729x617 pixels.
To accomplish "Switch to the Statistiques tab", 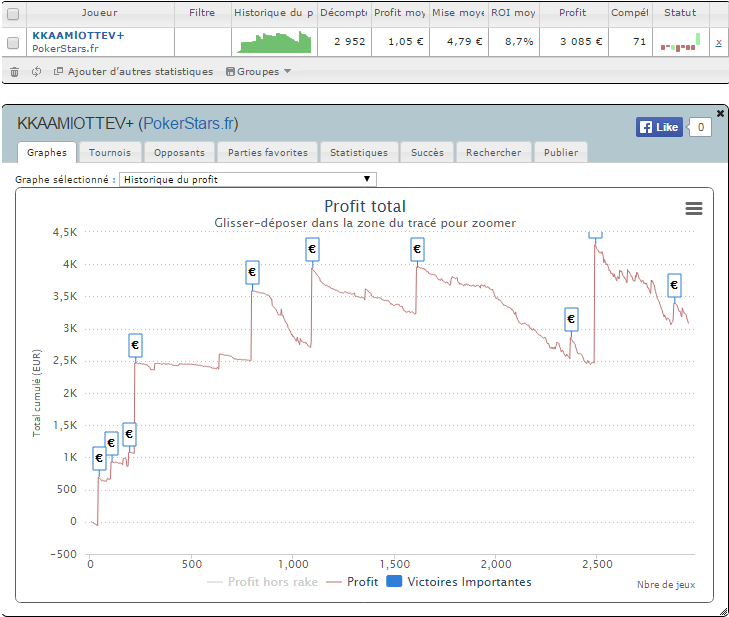I will [359, 153].
